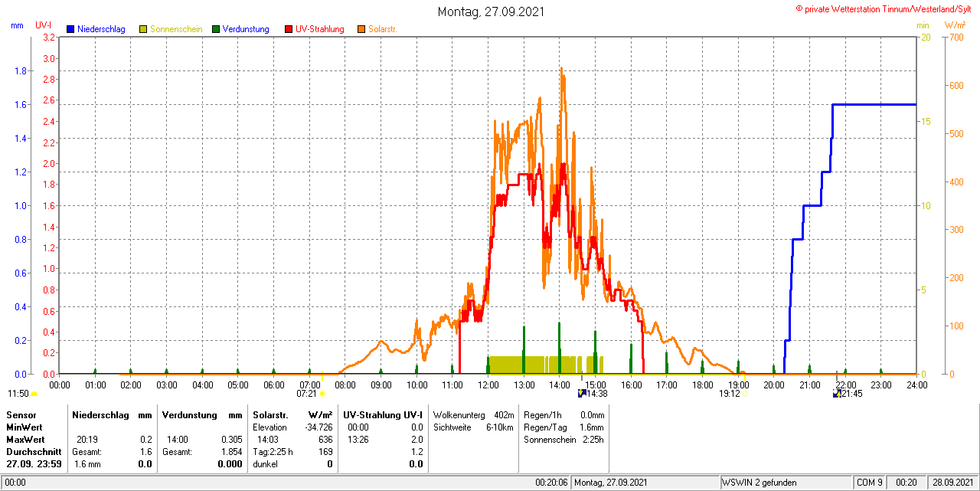Click the sunset time 19:12
The width and height of the screenshot is (980, 491).
pyautogui.click(x=729, y=394)
